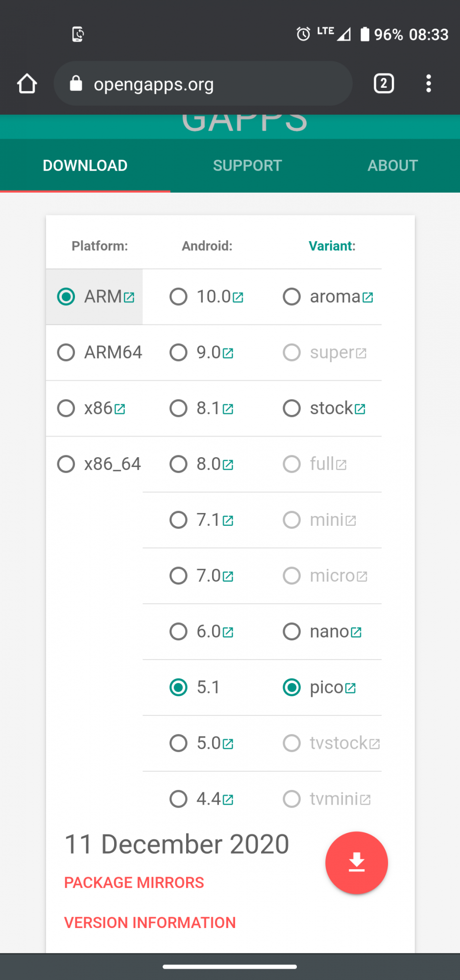Image resolution: width=460 pixels, height=980 pixels.
Task: Tap the opengapps.org address bar
Action: 206,84
